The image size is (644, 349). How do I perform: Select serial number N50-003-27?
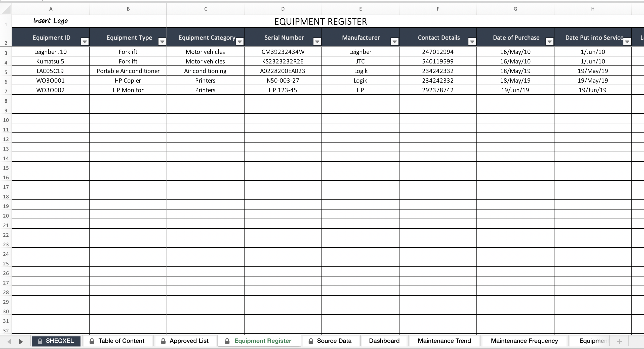(283, 80)
